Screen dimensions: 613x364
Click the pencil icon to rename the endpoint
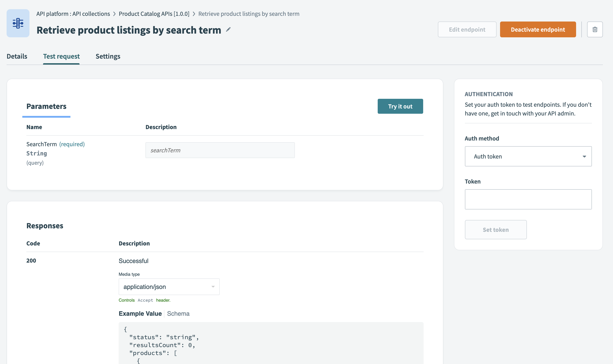[x=228, y=29]
